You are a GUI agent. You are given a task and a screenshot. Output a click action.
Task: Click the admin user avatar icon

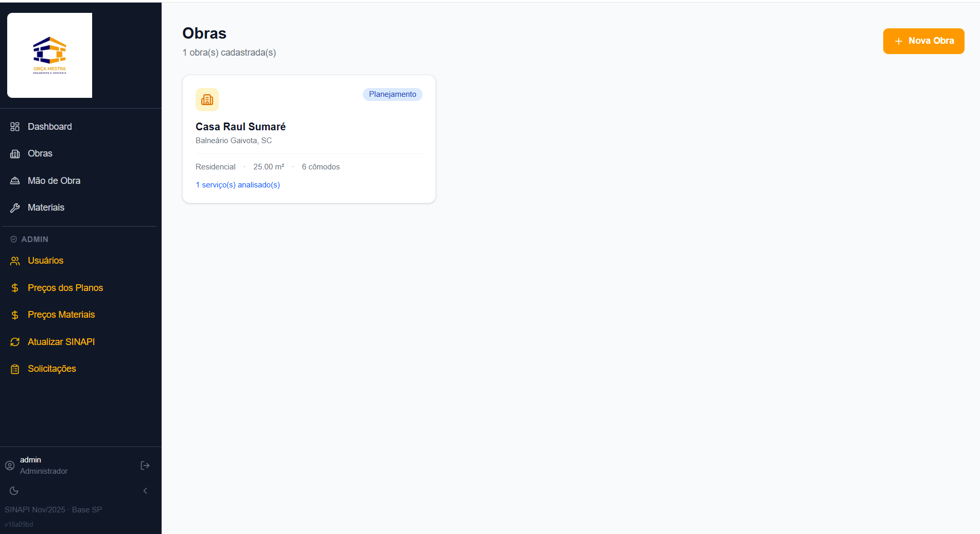(x=10, y=466)
